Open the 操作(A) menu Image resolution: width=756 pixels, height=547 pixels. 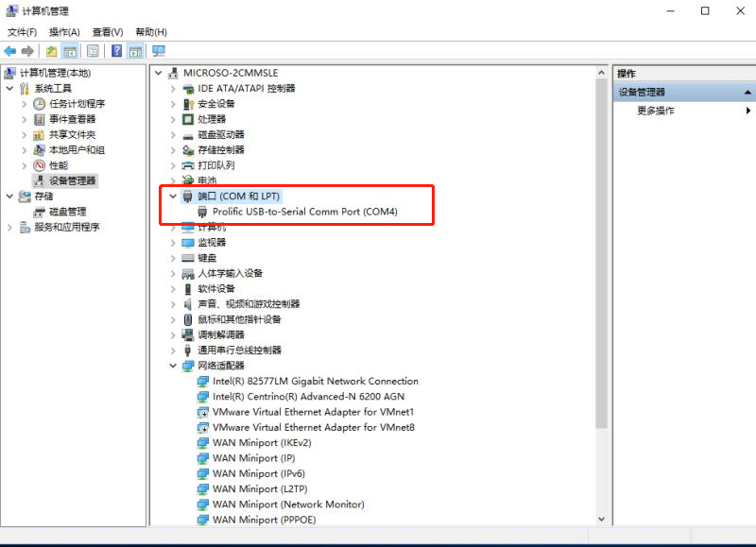(x=64, y=32)
